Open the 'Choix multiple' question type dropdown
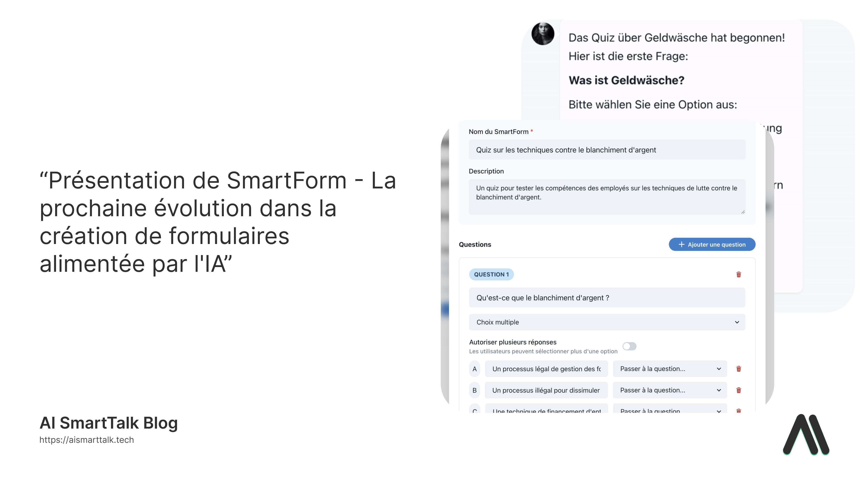Image resolution: width=868 pixels, height=488 pixels. point(606,322)
